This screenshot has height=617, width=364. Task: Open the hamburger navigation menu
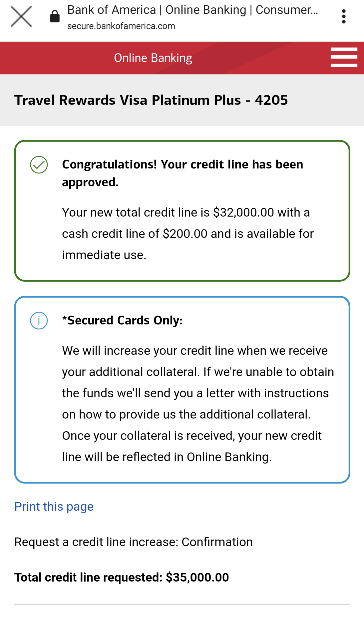pos(344,57)
